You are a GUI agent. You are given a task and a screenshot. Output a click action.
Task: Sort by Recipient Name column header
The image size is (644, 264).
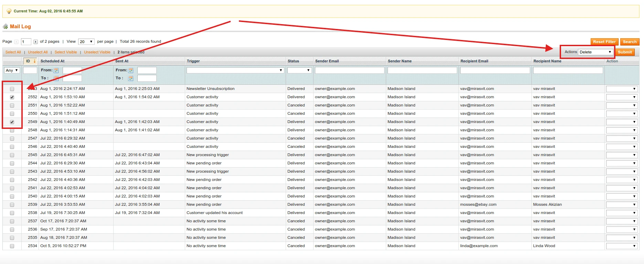547,61
